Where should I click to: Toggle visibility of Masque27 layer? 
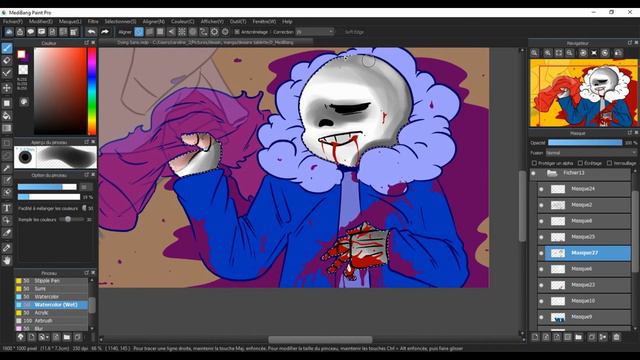541,253
